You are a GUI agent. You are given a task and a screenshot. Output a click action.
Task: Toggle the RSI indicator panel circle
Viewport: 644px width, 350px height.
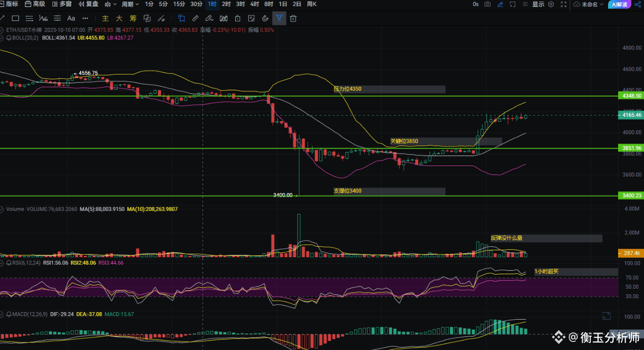pyautogui.click(x=2, y=262)
